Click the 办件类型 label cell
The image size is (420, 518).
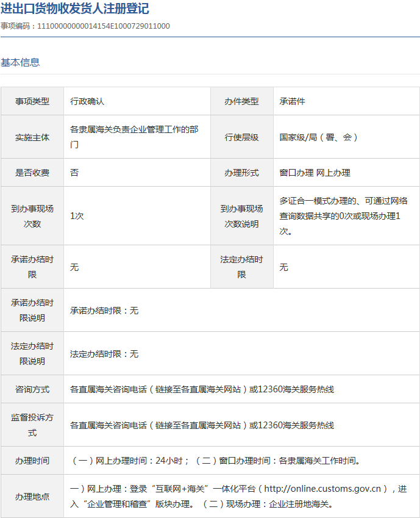click(241, 101)
